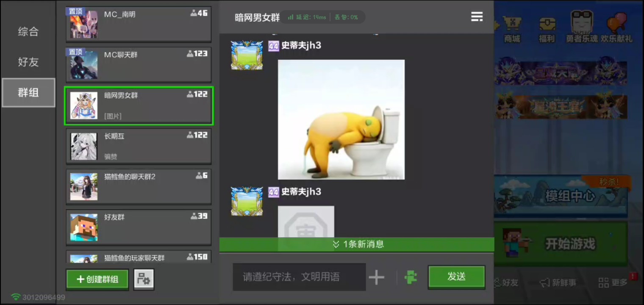The width and height of the screenshot is (644, 305).
Task: Open 福利 chest icon in background
Action: coord(547,29)
